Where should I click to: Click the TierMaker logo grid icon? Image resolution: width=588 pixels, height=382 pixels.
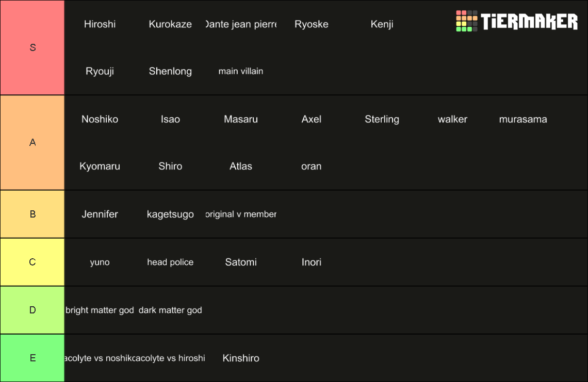point(466,21)
